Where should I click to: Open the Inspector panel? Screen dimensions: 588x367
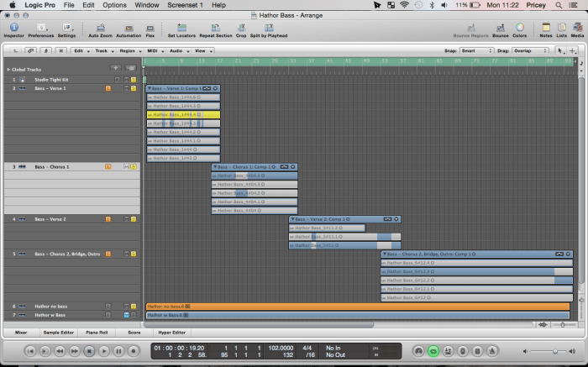point(13,28)
